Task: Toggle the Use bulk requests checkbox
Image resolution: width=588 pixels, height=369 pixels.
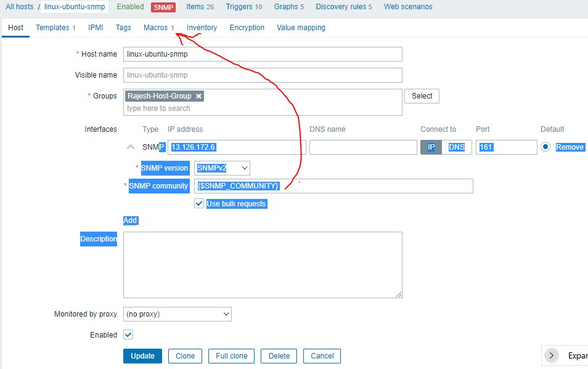Action: pos(199,204)
